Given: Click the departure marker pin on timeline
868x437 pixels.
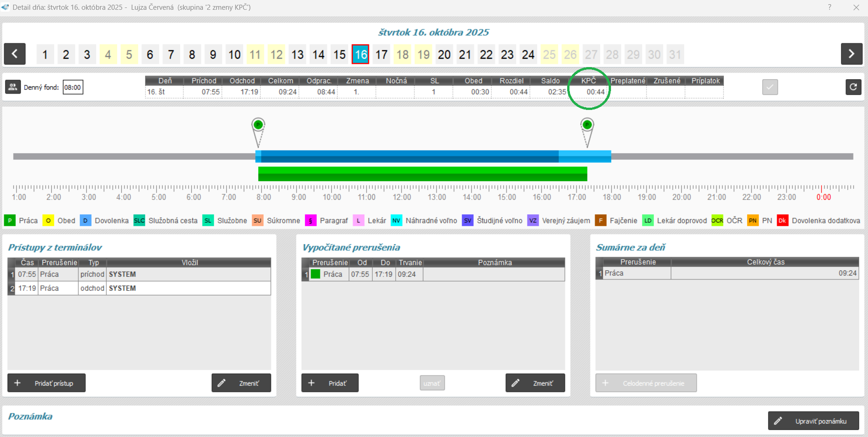Looking at the screenshot, I should [x=587, y=125].
